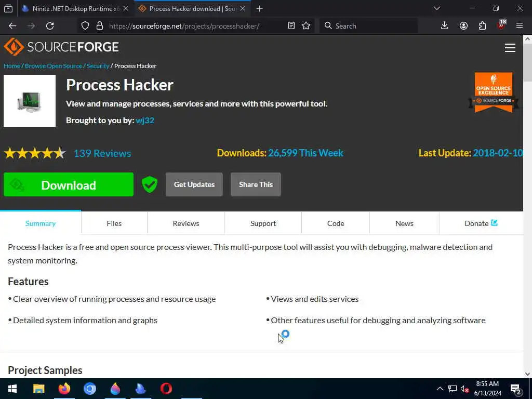Click the Opera taskbar icon
Screen dimensions: 532x399
click(x=166, y=389)
